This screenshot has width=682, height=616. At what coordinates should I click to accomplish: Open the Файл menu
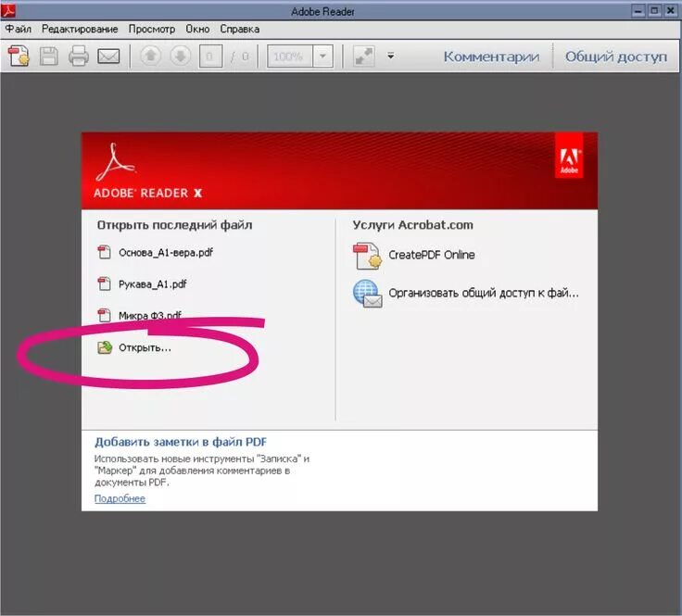click(x=18, y=29)
